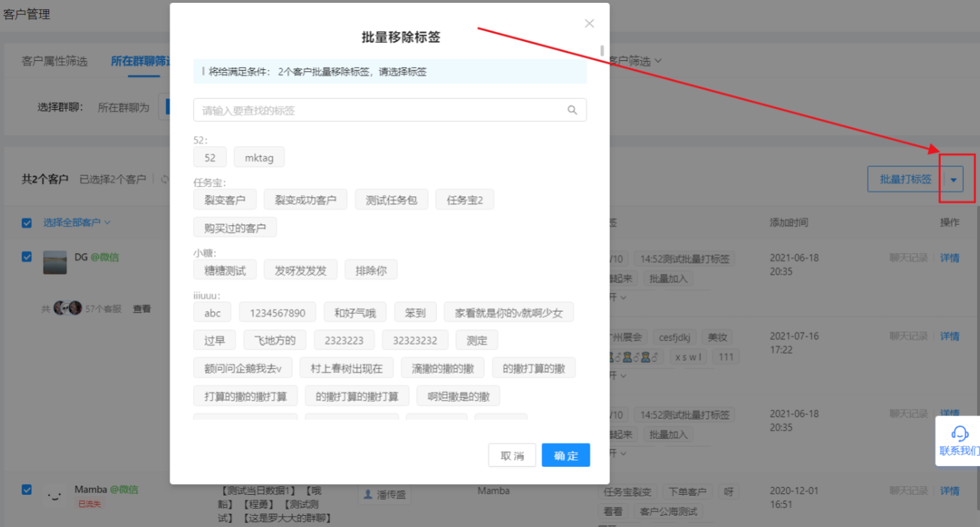
Task: Expand the 选择全部客户 chevron menu
Action: tap(108, 223)
